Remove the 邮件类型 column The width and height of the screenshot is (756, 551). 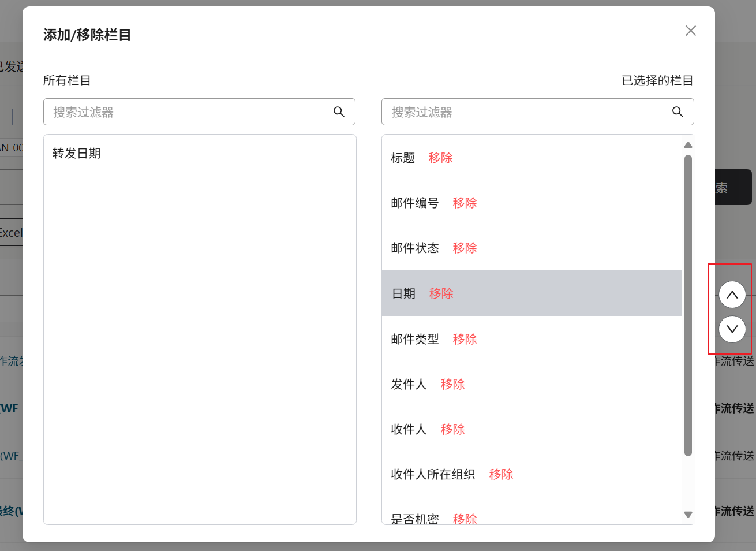tap(465, 340)
